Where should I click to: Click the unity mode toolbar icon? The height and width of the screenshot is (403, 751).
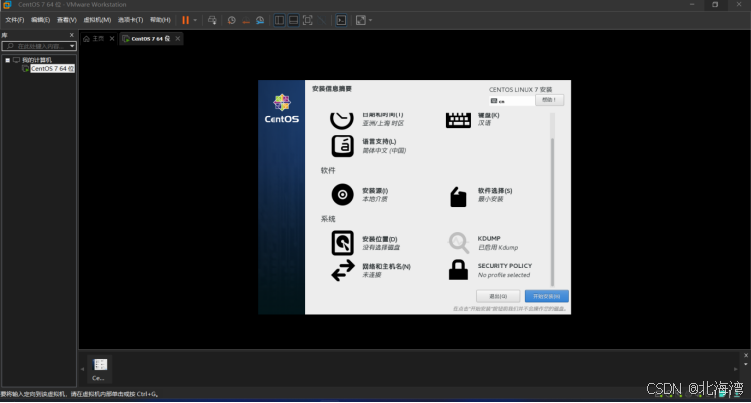click(x=322, y=20)
